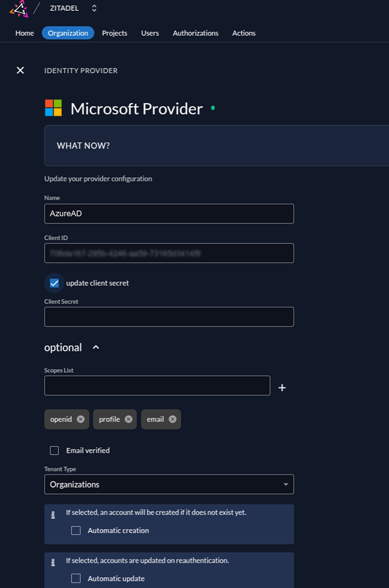Add scope with the plus icon
389x588 pixels.
(282, 387)
